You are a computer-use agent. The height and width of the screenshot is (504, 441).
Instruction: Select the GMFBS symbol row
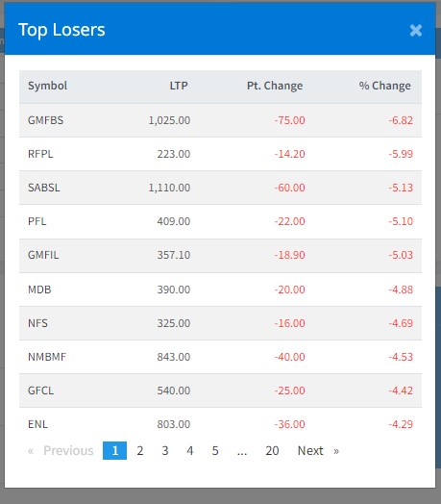coord(220,120)
